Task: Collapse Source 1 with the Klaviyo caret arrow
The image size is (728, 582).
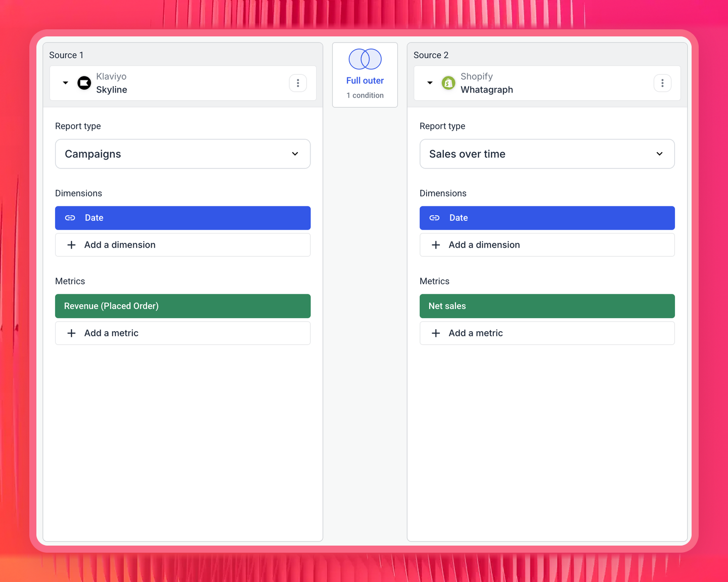Action: point(65,82)
